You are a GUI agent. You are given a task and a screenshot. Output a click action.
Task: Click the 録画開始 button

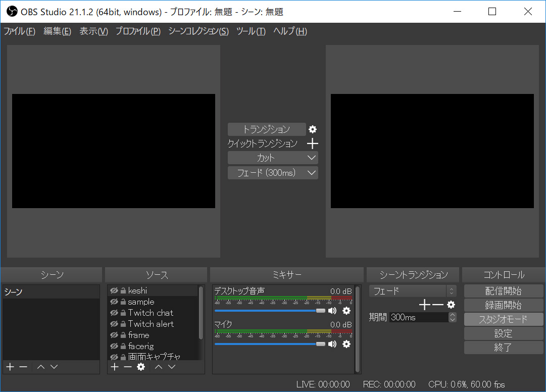pos(503,305)
